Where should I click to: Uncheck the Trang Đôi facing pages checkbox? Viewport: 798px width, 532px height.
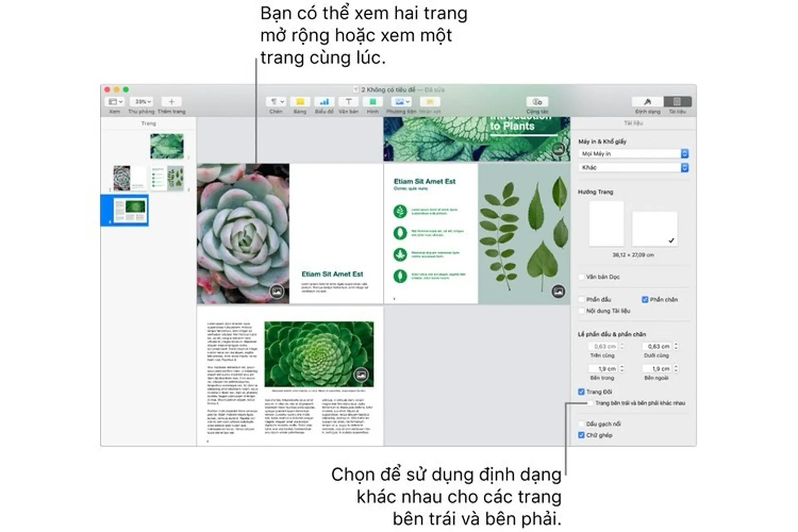pyautogui.click(x=581, y=392)
